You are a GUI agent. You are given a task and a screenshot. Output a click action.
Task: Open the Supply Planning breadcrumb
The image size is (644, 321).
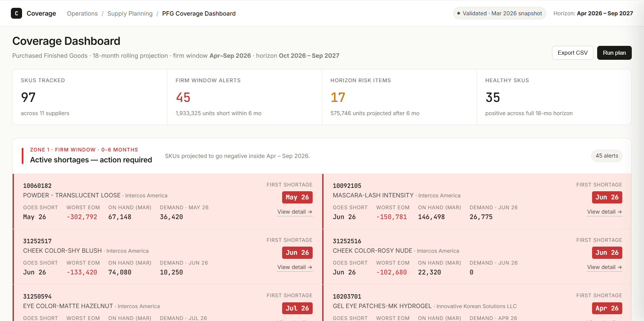(130, 14)
